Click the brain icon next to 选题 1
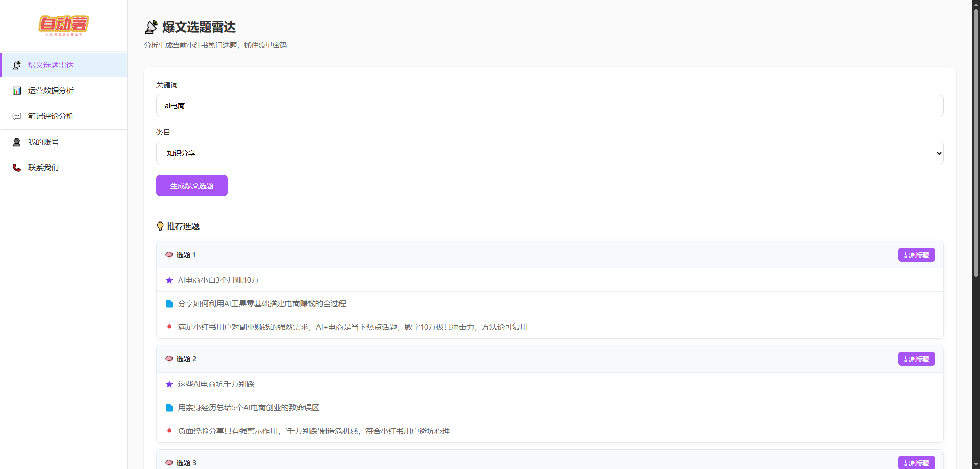 pyautogui.click(x=169, y=255)
